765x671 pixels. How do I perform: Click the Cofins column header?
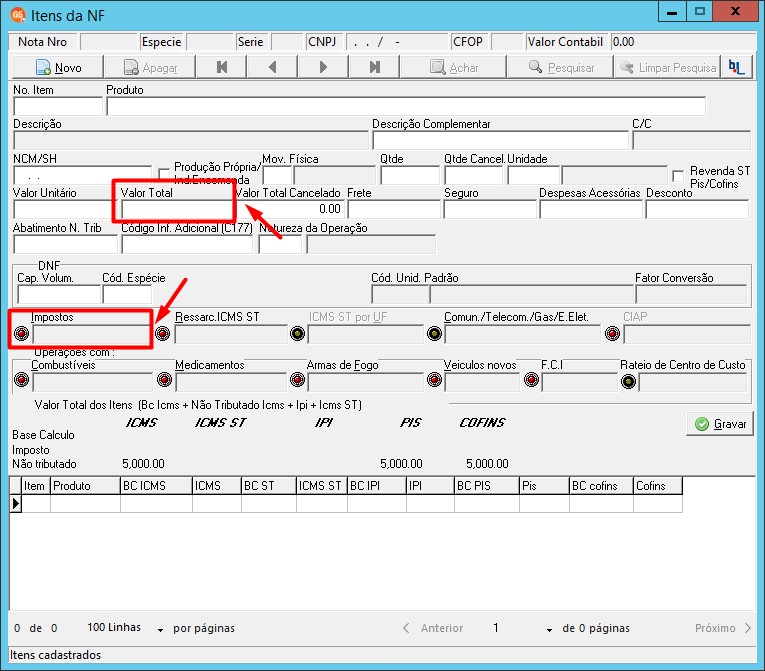pos(658,486)
